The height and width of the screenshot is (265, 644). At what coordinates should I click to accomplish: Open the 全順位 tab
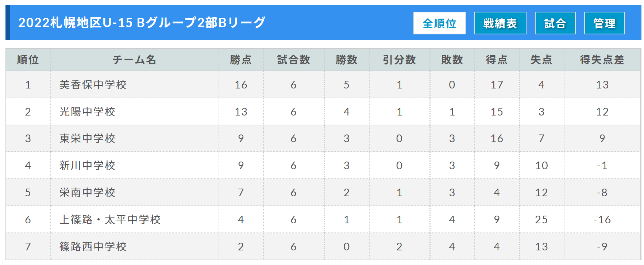[439, 23]
